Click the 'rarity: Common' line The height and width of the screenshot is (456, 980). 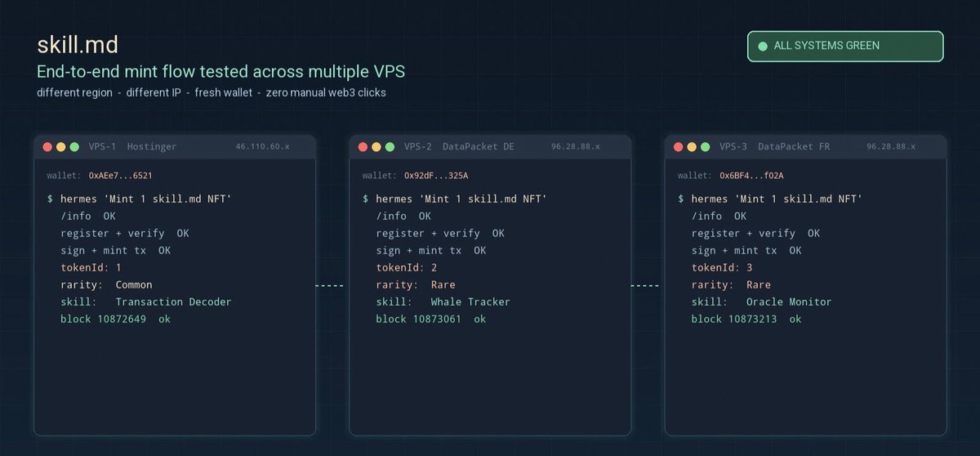pos(106,284)
